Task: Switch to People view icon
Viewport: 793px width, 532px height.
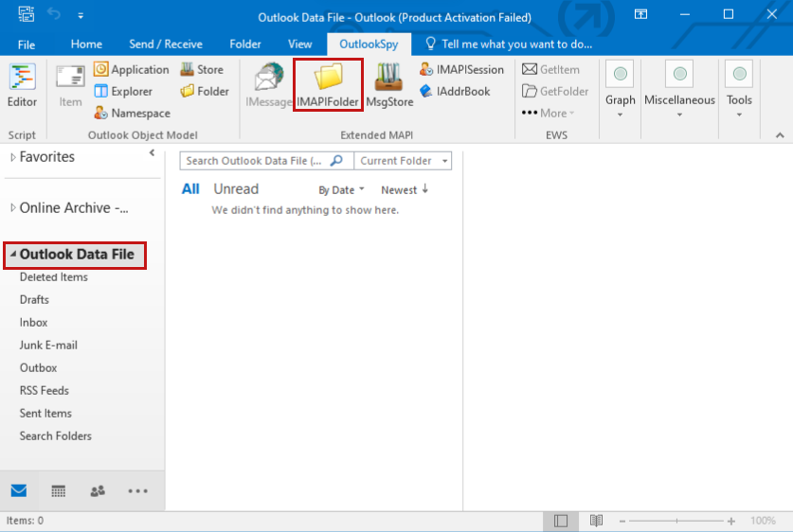Action: tap(98, 490)
